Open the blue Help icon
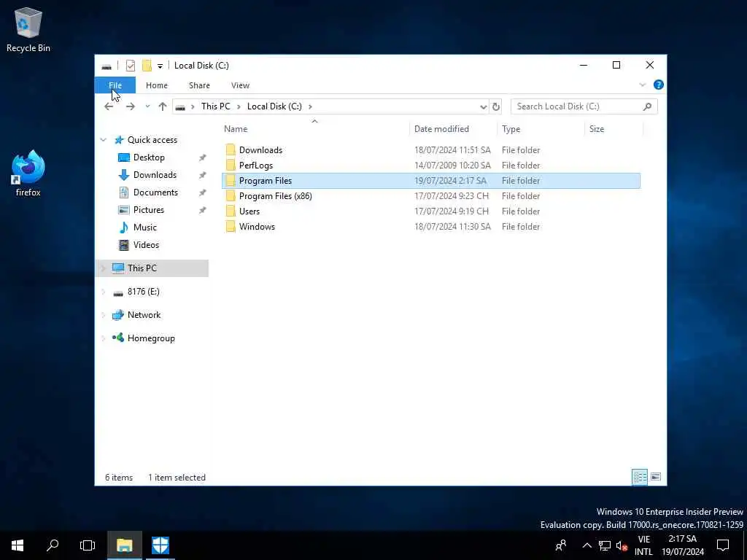Screen dimensions: 747x560 (659, 85)
